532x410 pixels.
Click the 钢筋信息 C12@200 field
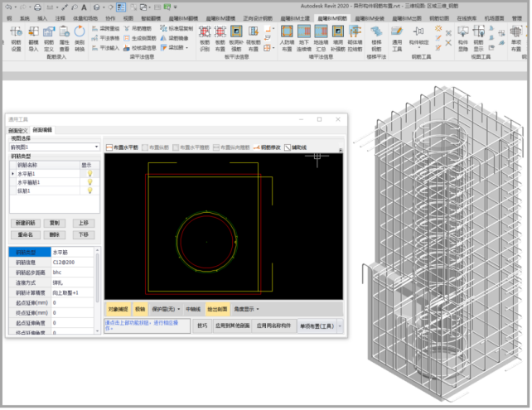tap(72, 263)
